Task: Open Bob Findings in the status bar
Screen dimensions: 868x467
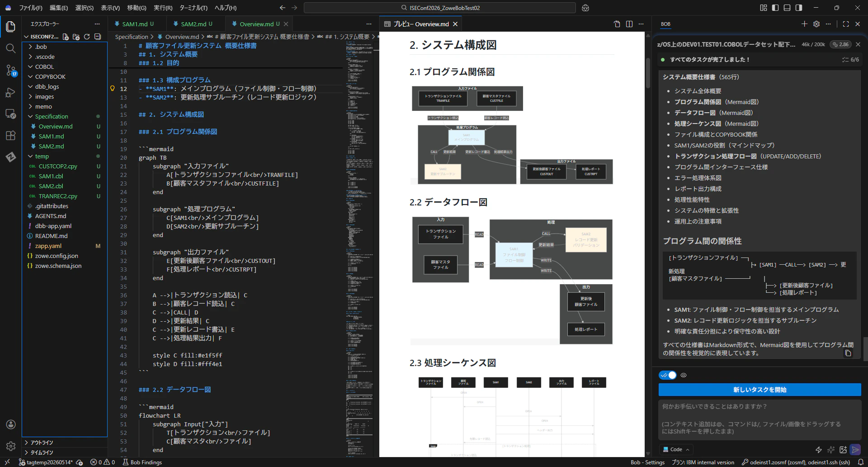Action: tap(142, 462)
